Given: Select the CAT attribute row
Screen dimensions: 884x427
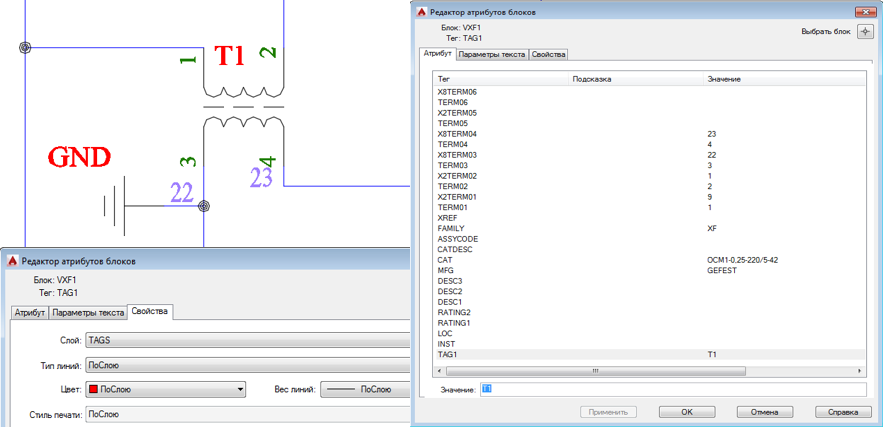Looking at the screenshot, I should pos(649,259).
